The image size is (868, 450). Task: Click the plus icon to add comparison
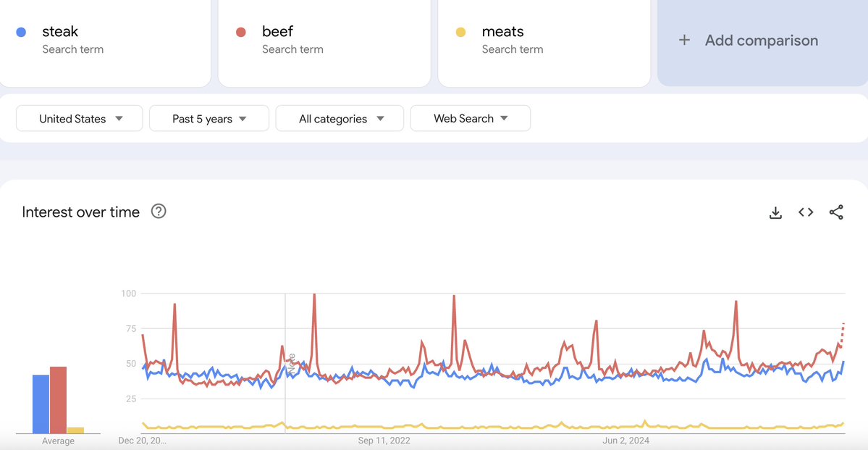684,41
